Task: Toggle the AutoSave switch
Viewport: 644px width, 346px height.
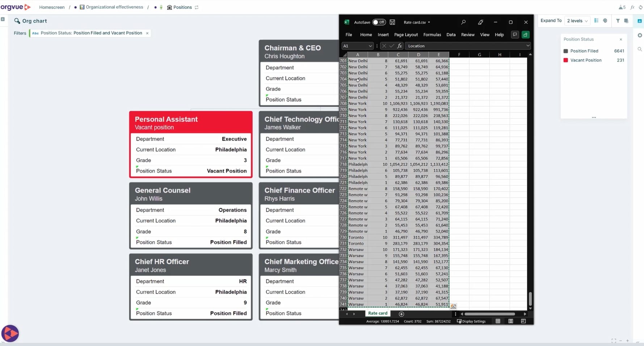Action: pyautogui.click(x=379, y=22)
